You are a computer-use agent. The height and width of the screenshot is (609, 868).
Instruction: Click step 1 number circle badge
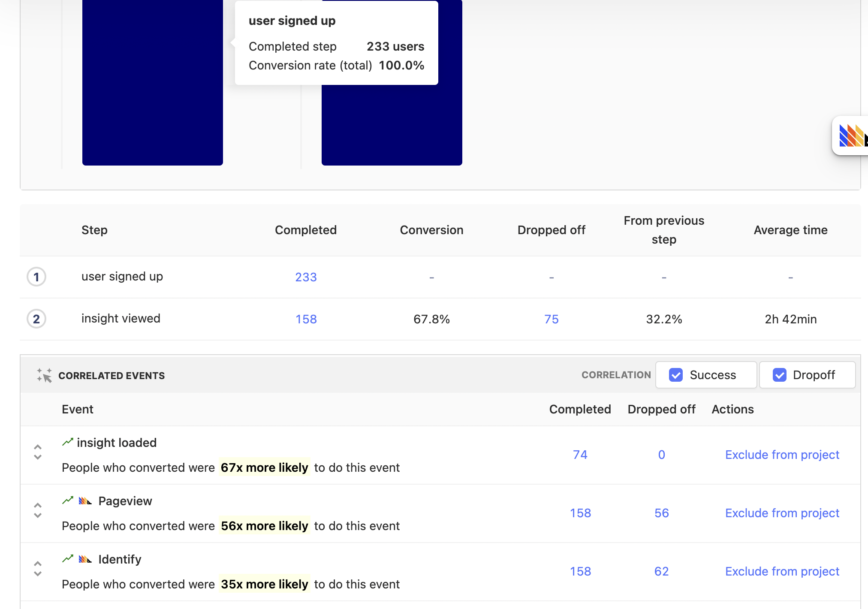pos(36,277)
